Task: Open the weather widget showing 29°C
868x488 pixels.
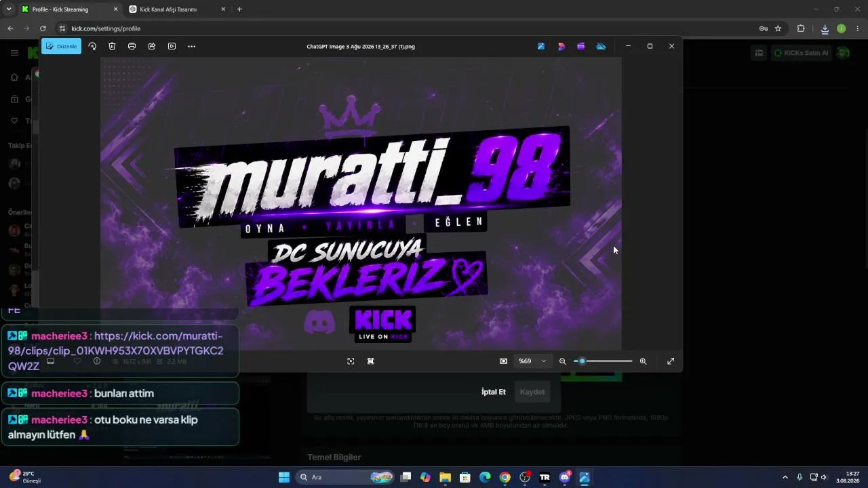Action: pyautogui.click(x=26, y=477)
